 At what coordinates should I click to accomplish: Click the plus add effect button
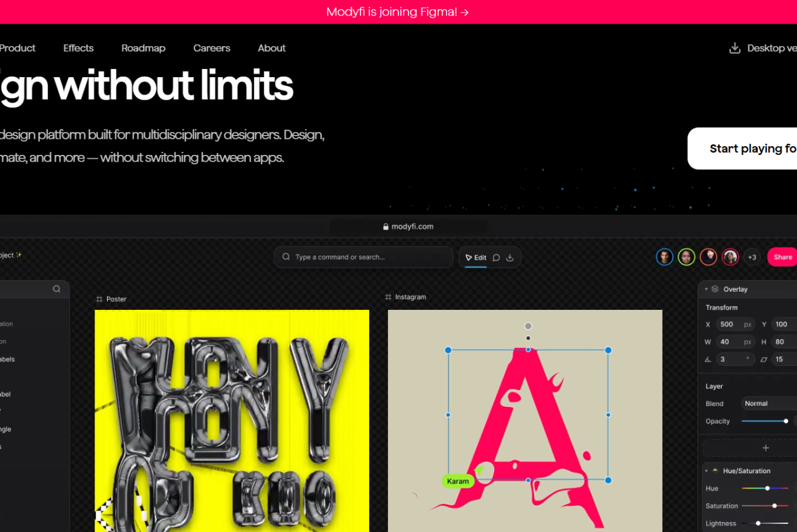pos(766,448)
